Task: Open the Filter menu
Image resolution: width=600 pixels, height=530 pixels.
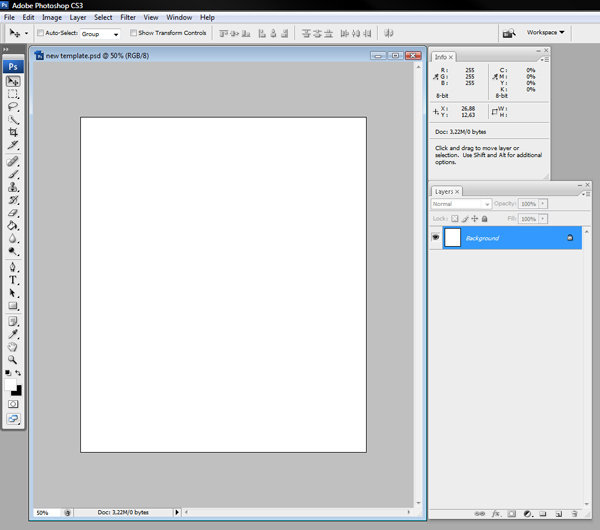Action: (x=128, y=17)
